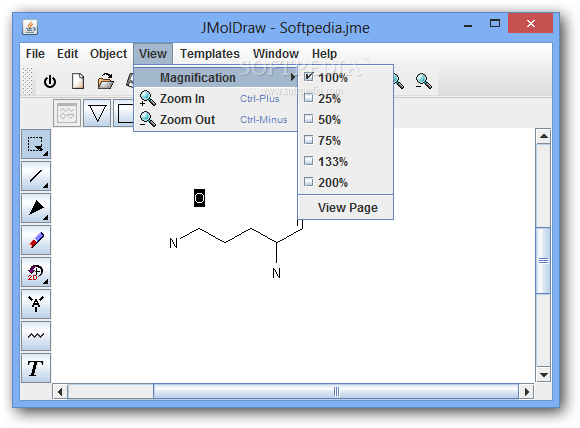Set magnification to 200%
The width and height of the screenshot is (580, 428).
point(345,183)
